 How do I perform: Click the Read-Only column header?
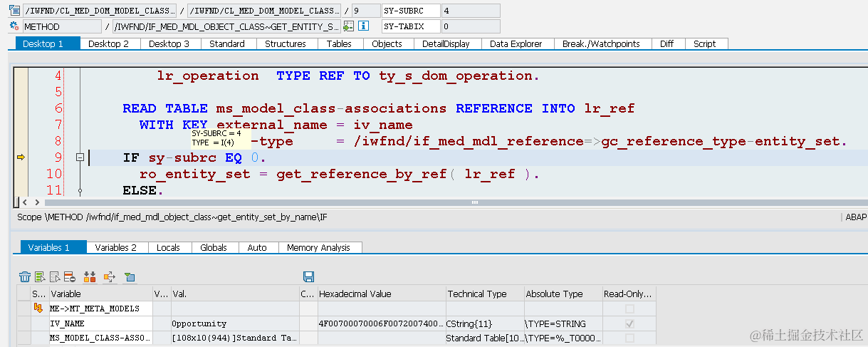628,294
